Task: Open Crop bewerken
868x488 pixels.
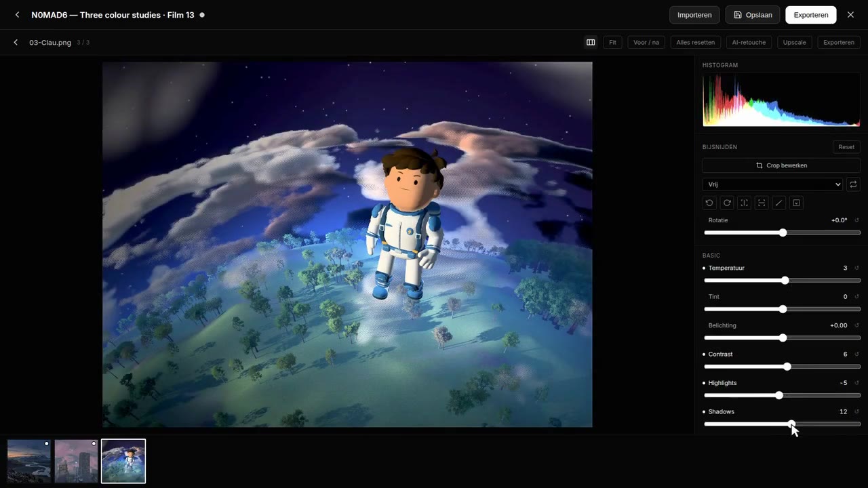Action: click(781, 165)
